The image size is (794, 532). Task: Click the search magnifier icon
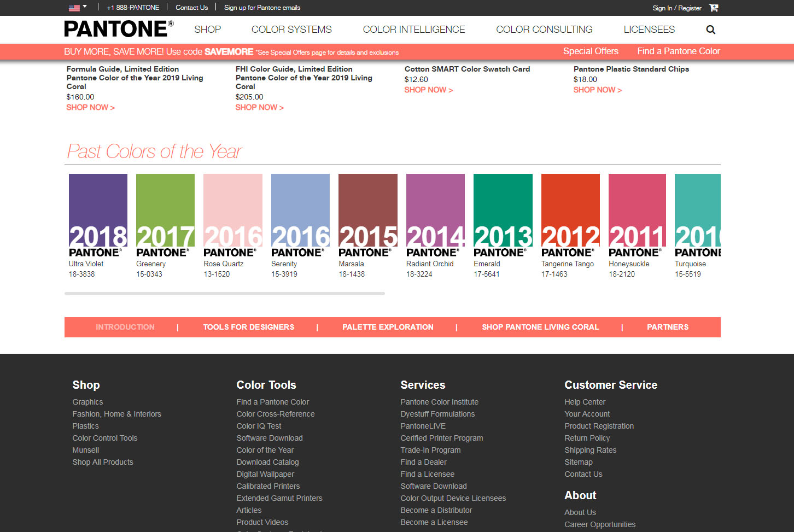tap(710, 30)
